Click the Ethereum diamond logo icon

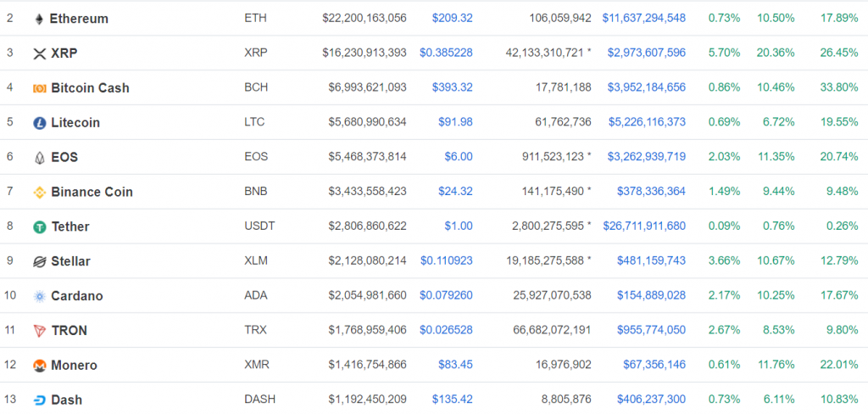(39, 19)
